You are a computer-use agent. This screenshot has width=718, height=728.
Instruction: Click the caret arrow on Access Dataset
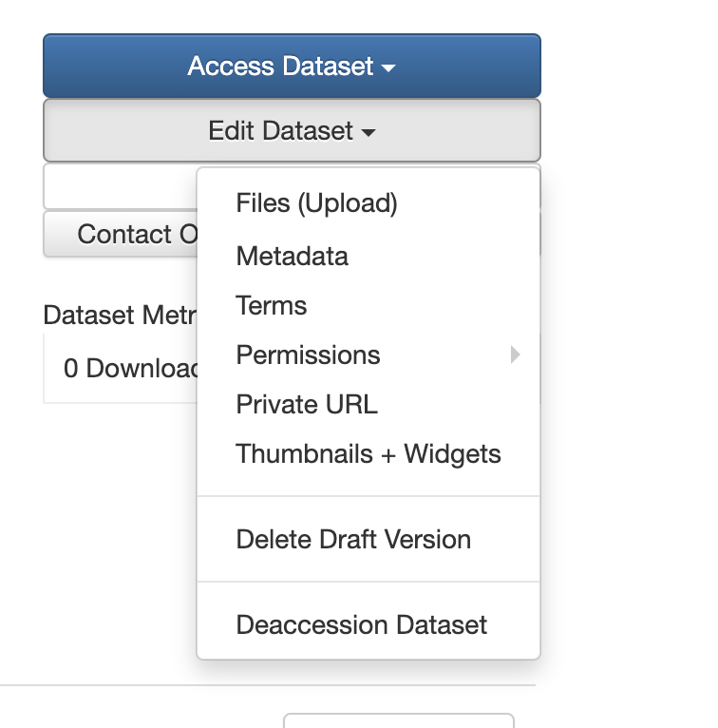click(388, 67)
